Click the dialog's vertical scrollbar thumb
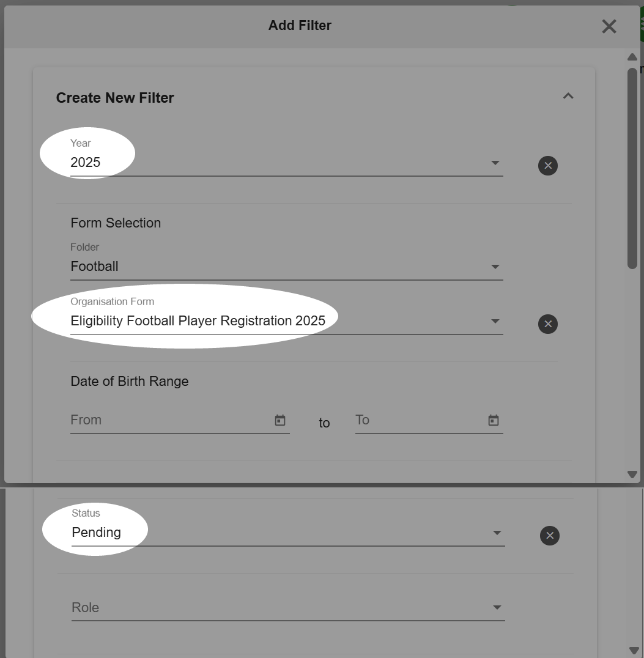This screenshot has width=644, height=658. (632, 168)
